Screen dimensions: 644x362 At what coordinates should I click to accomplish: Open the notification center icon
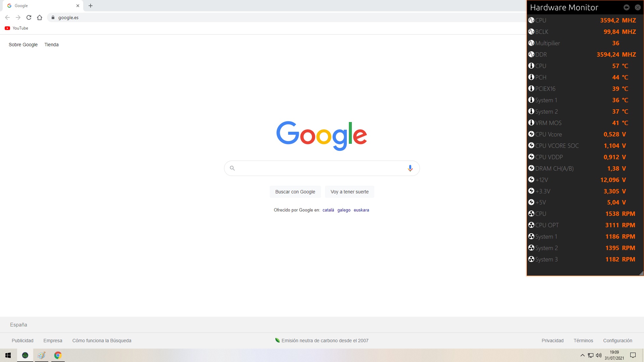point(633,355)
